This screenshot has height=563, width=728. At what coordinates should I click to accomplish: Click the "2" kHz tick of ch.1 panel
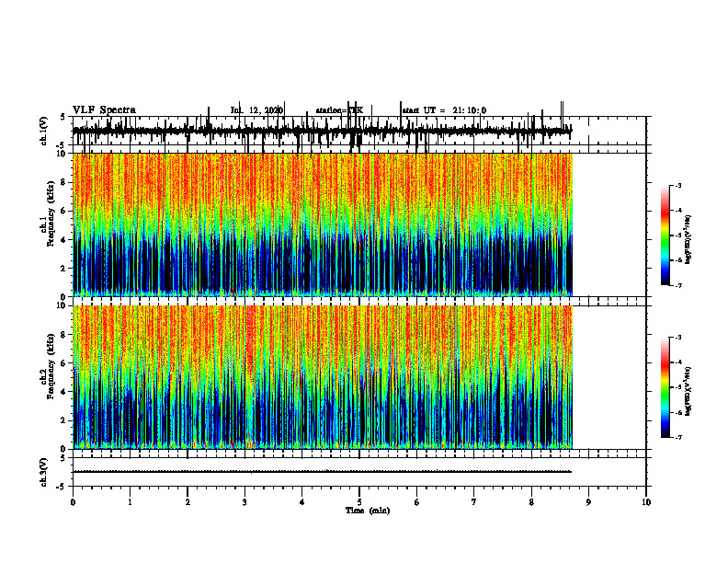tap(64, 268)
